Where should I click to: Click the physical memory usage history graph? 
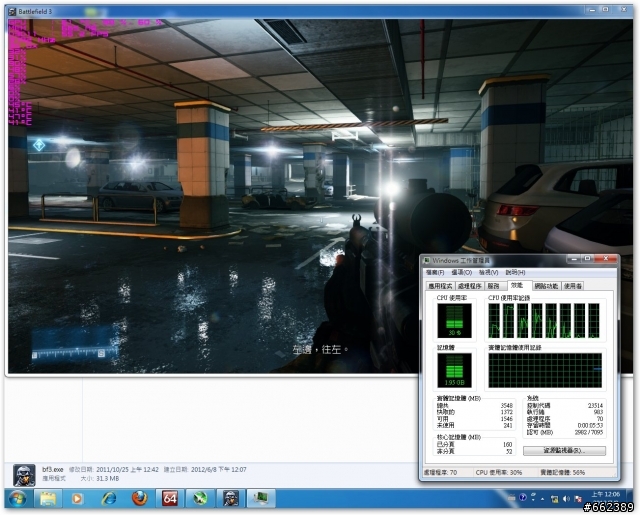pos(545,371)
